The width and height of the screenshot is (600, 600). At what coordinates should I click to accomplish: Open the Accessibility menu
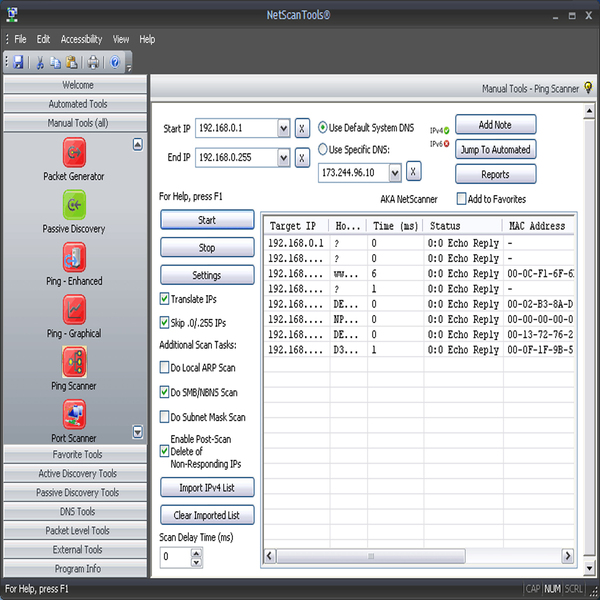[81, 39]
